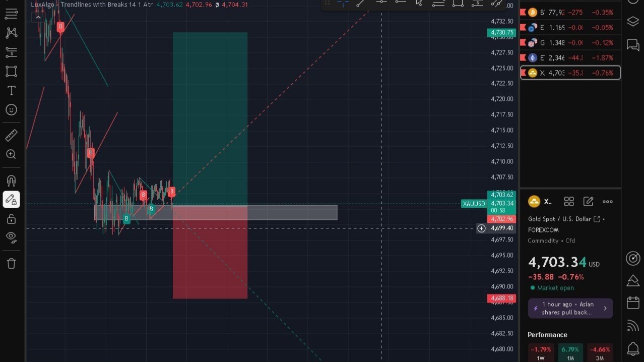Image resolution: width=644 pixels, height=362 pixels.
Task: Click the 4,730.75 target price label
Action: 501,32
